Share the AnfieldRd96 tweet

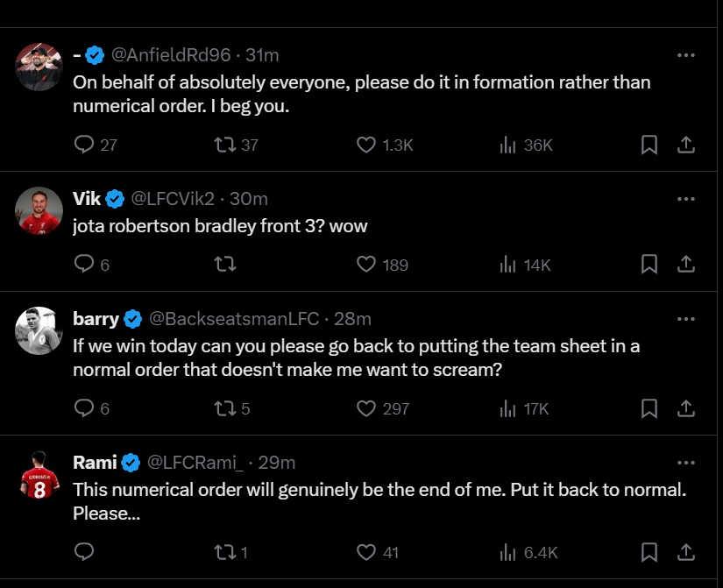(687, 145)
